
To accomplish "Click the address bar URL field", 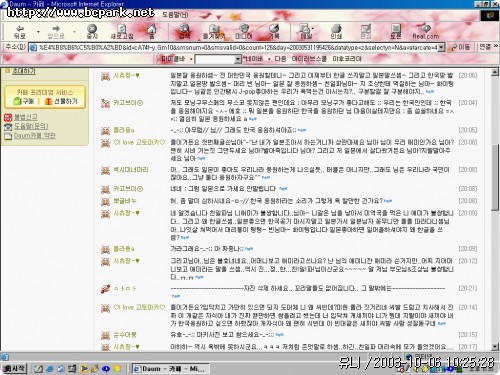I will coord(237,48).
